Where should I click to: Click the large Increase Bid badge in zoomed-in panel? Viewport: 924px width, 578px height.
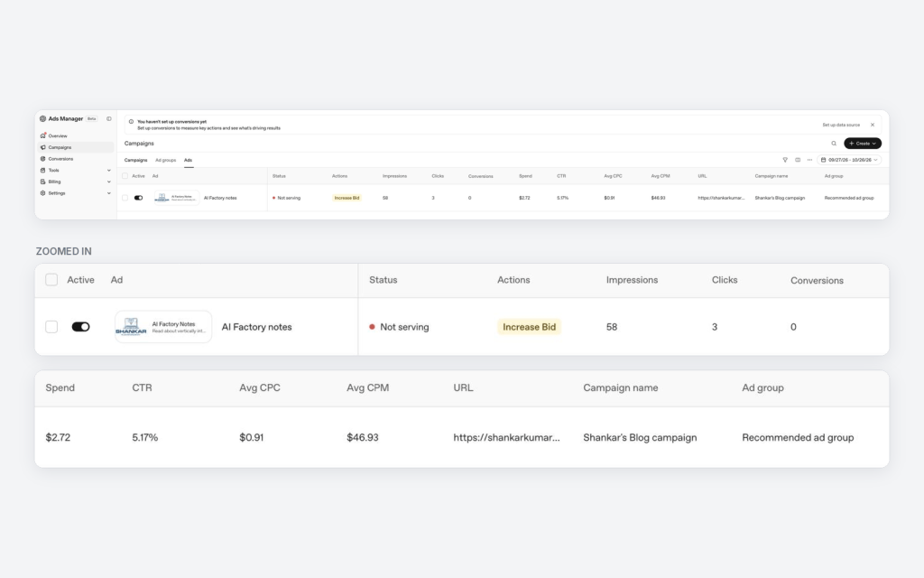529,327
